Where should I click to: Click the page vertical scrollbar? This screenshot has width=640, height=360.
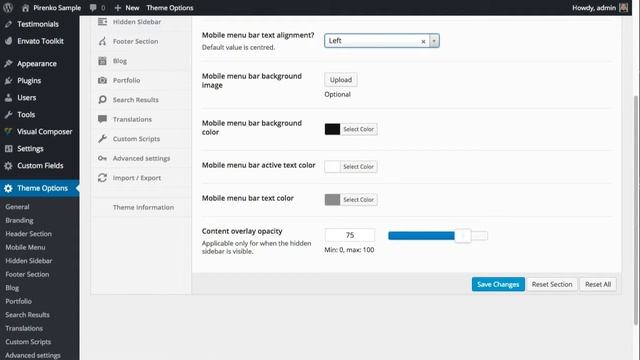(x=636, y=209)
